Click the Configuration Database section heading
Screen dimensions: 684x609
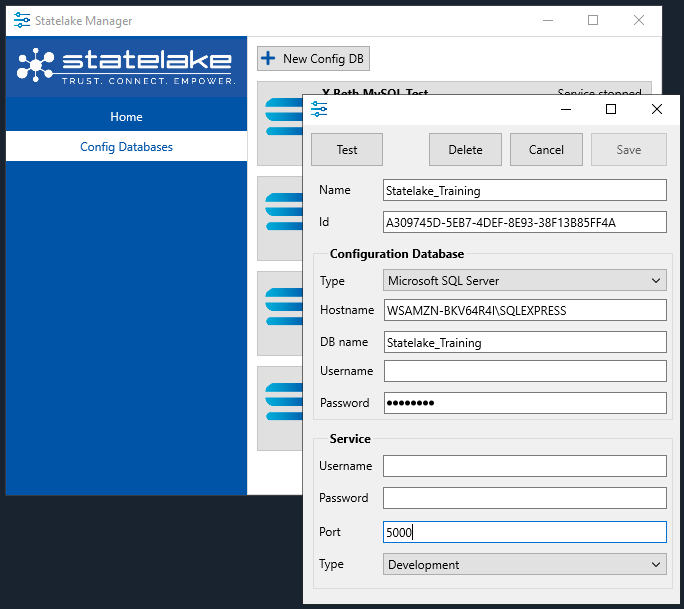[397, 254]
